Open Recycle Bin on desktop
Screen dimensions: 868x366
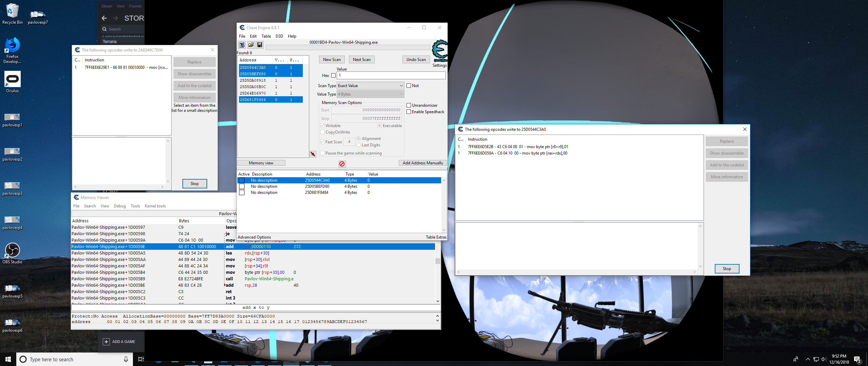(x=12, y=14)
